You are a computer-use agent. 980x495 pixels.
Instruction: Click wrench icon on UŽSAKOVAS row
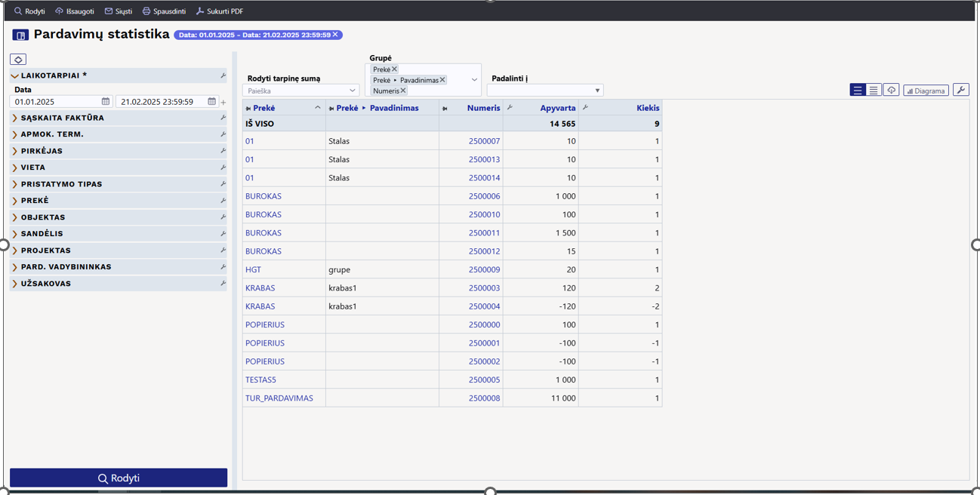click(x=223, y=284)
